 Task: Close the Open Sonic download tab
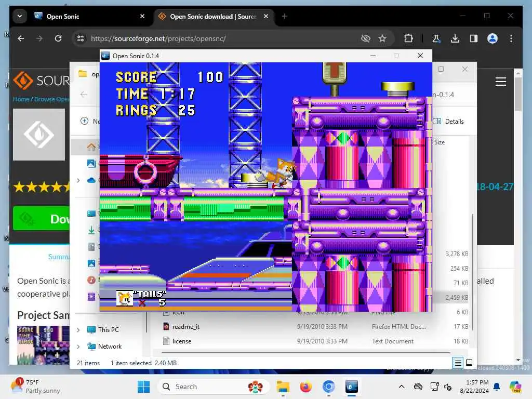(266, 16)
